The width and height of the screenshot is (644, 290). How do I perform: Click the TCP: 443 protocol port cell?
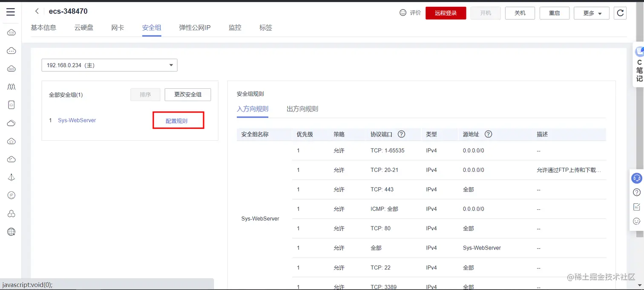pyautogui.click(x=382, y=189)
